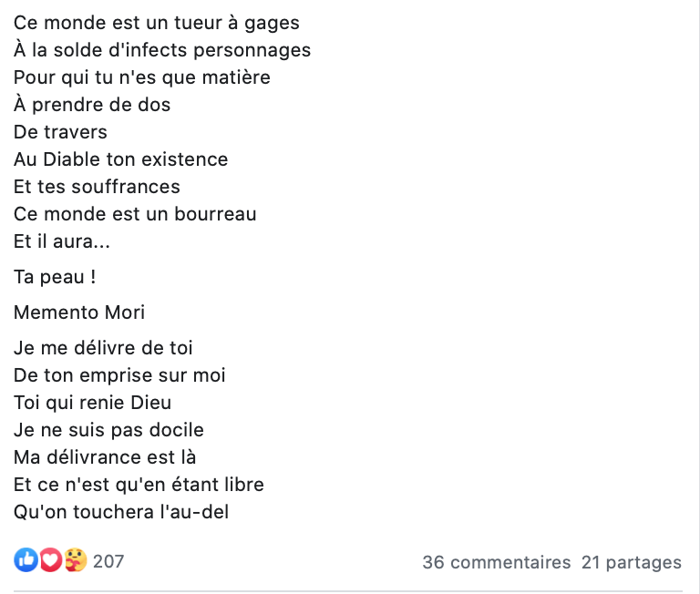This screenshot has height=594, width=700.
Task: Click the line 'Qu'on touchera l'au-del'
Action: (x=121, y=512)
